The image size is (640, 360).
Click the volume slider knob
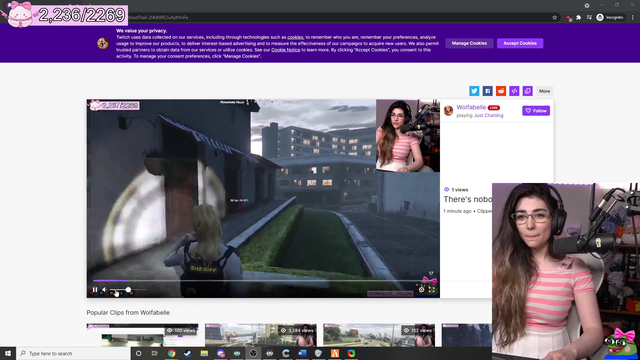click(x=128, y=289)
